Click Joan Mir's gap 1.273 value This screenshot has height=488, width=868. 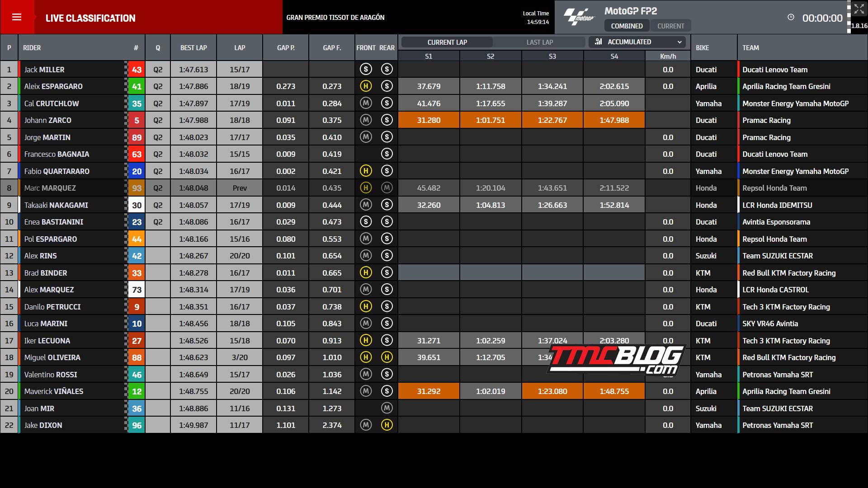pos(332,408)
